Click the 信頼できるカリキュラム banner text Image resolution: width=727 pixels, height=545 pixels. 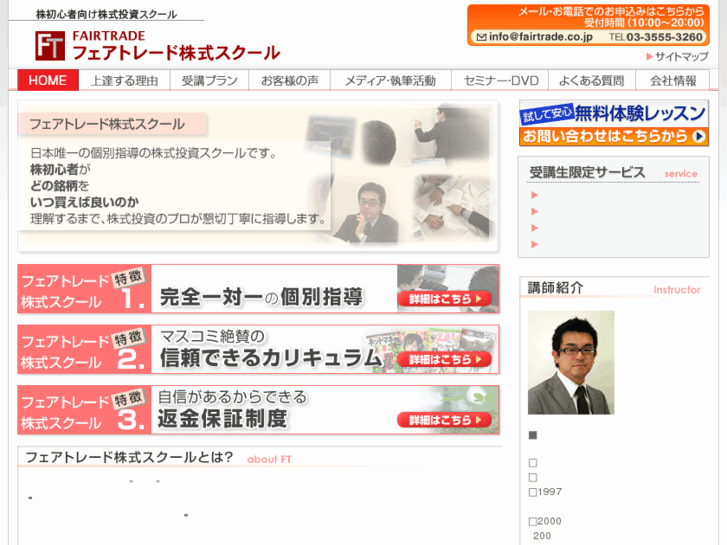tap(271, 358)
